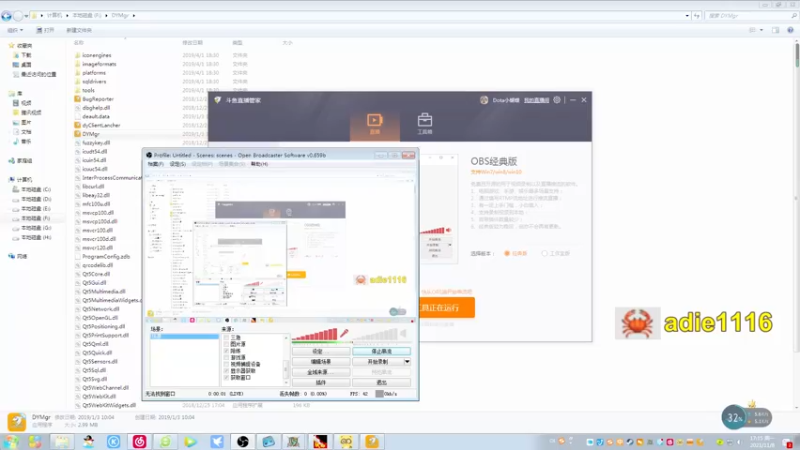Viewport: 800px width, 450px height.
Task: Toggle the 图片源 source checkbox
Action: pos(227,344)
